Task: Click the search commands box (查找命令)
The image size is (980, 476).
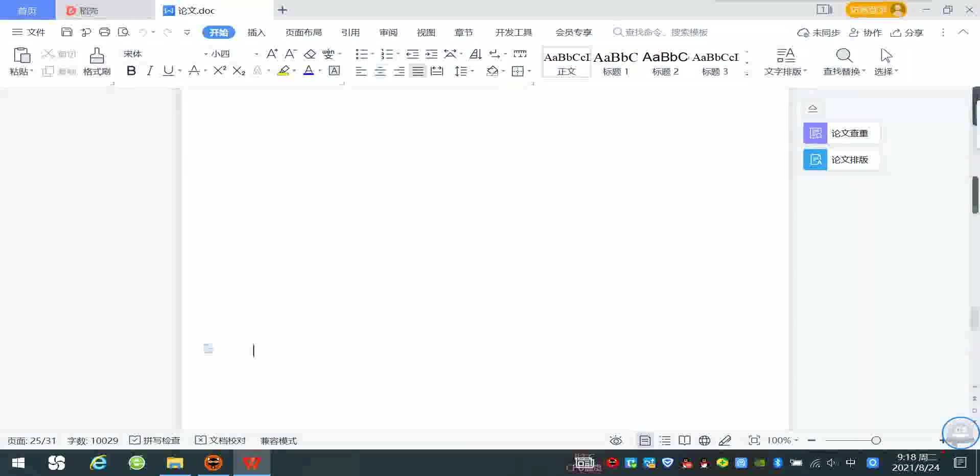Action: [660, 32]
